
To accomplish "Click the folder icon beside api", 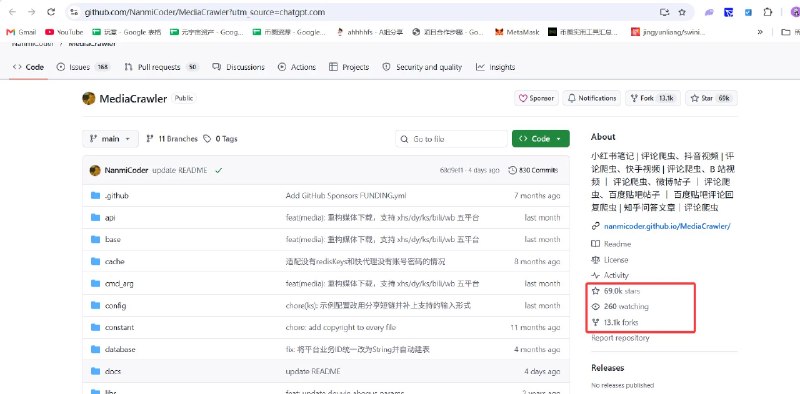I will click(x=95, y=217).
